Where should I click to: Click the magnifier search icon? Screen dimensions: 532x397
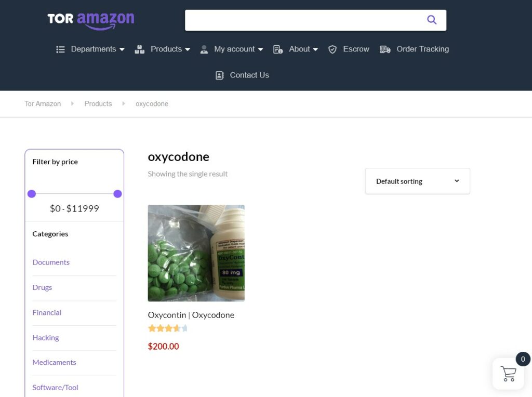pos(431,20)
